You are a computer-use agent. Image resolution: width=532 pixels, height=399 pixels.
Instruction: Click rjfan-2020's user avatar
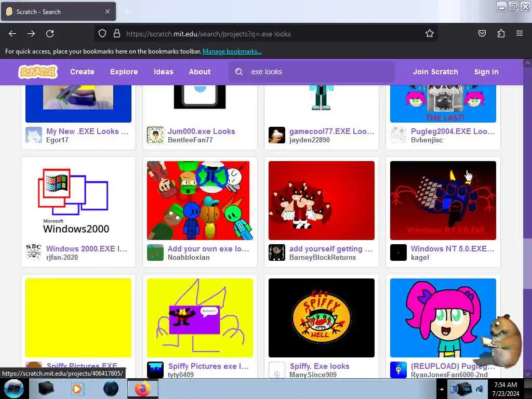[34, 252]
